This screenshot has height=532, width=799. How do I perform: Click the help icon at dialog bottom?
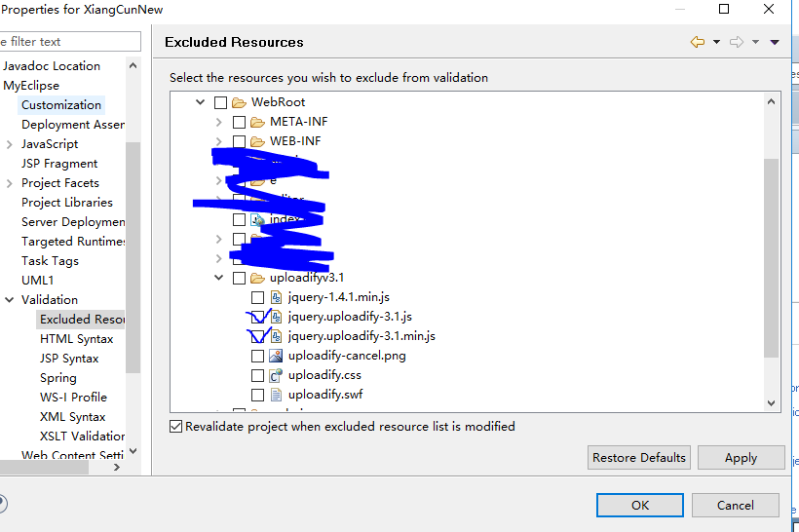coord(2,504)
